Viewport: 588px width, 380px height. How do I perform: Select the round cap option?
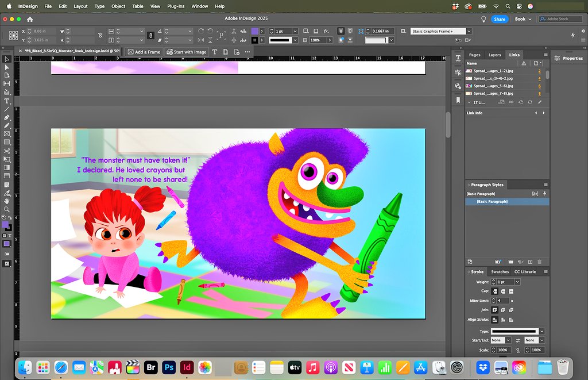click(503, 291)
